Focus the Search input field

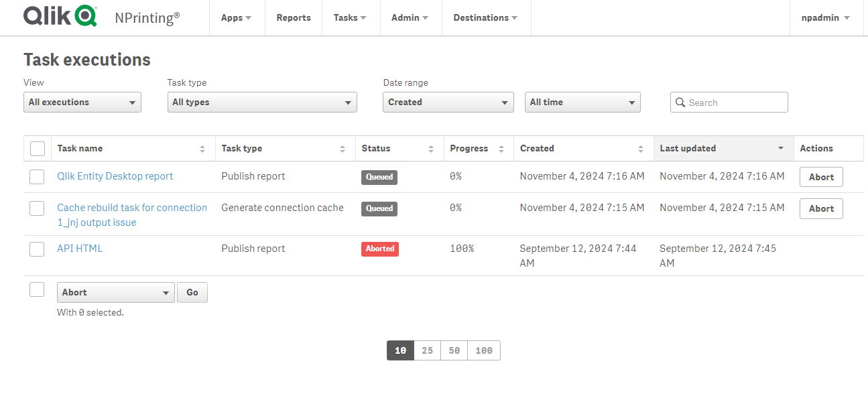tap(735, 103)
